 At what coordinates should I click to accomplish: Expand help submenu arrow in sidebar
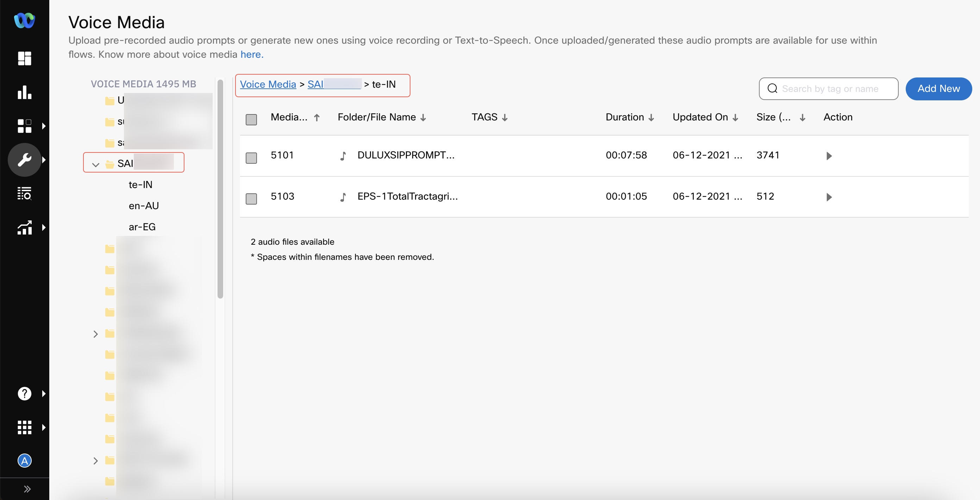click(x=44, y=393)
